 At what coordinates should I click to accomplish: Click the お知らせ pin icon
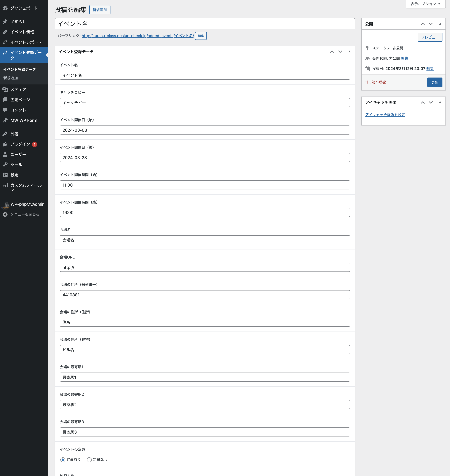click(5, 22)
